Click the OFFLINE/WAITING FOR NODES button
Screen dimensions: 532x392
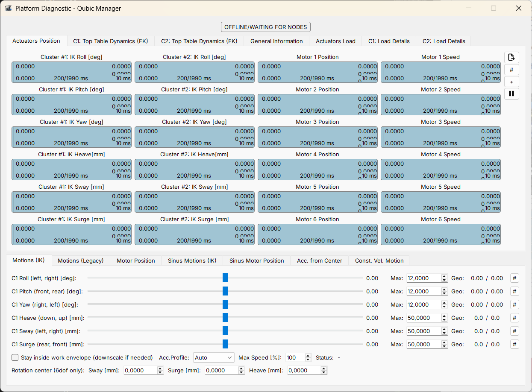[x=265, y=26]
